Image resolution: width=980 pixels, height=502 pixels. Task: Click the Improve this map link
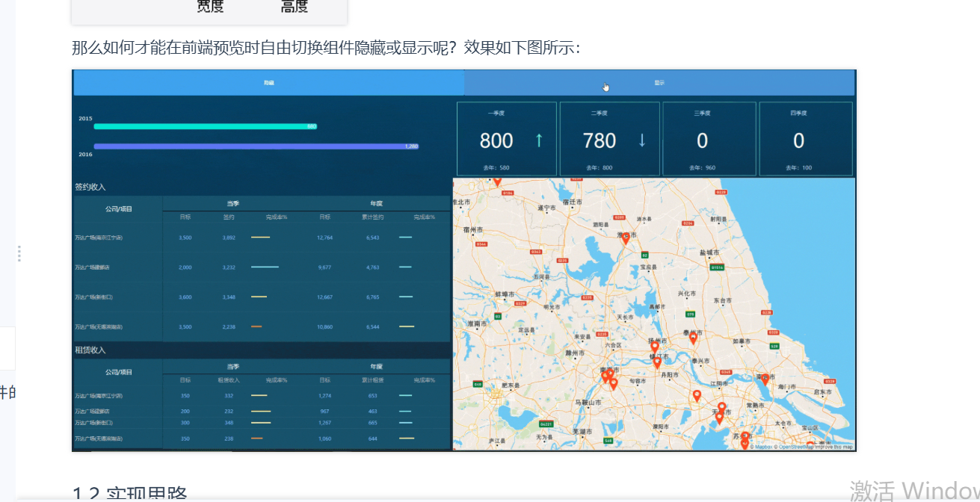(833, 447)
